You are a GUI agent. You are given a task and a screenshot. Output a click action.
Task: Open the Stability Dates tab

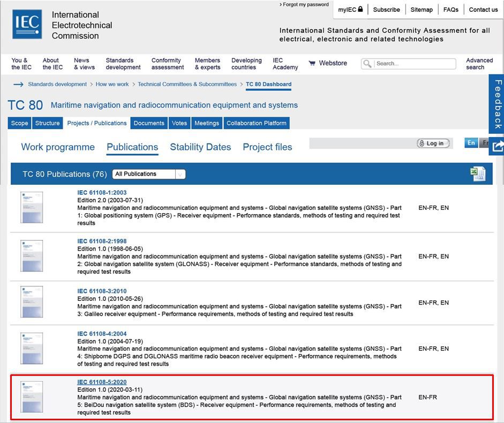pos(200,147)
